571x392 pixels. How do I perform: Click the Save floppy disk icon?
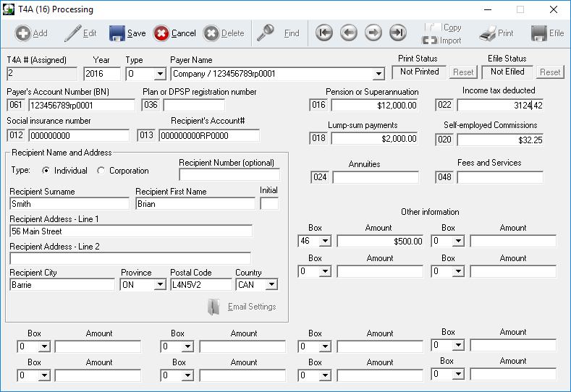117,33
